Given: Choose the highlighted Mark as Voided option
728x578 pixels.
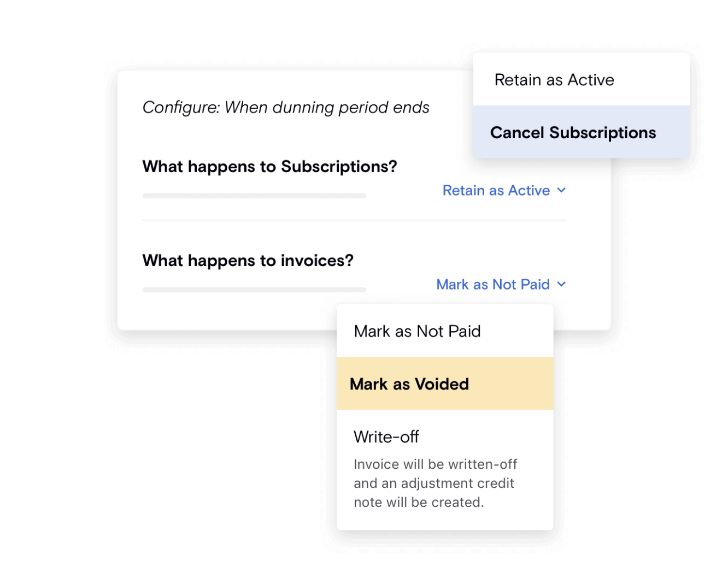Looking at the screenshot, I should [409, 384].
